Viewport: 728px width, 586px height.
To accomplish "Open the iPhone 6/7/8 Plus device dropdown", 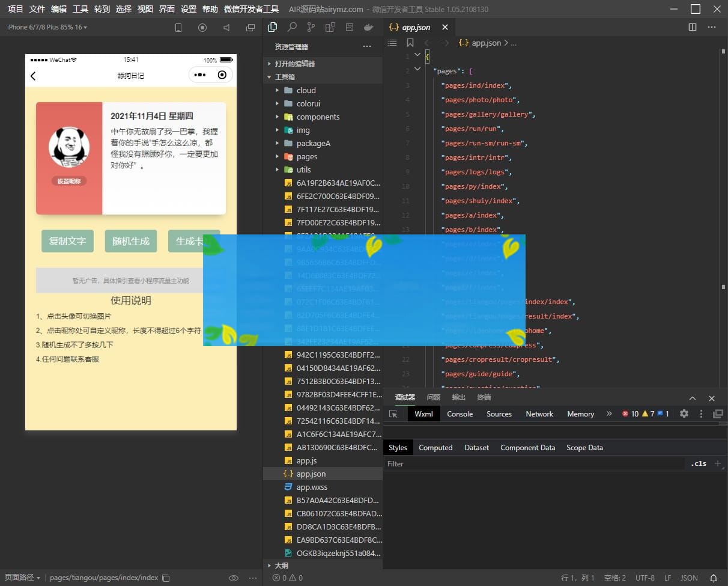I will click(47, 28).
